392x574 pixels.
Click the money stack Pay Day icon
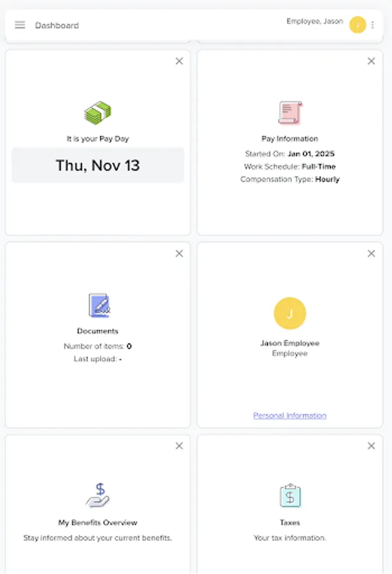point(97,112)
